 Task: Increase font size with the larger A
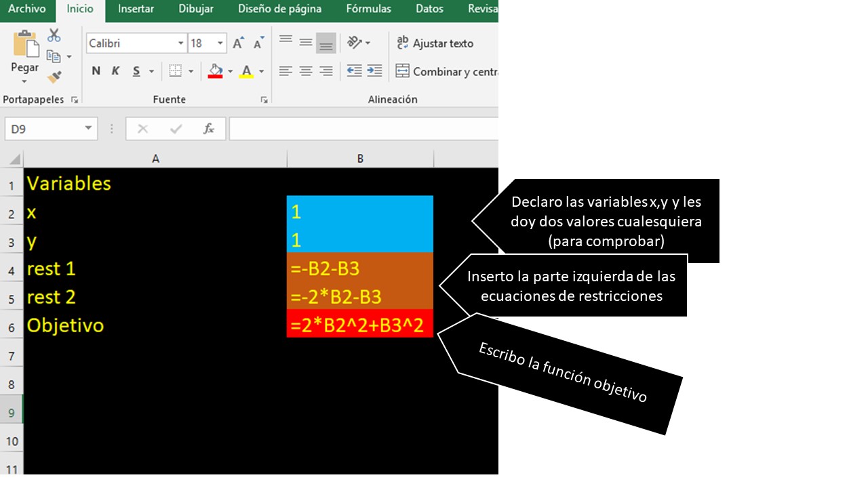click(238, 43)
